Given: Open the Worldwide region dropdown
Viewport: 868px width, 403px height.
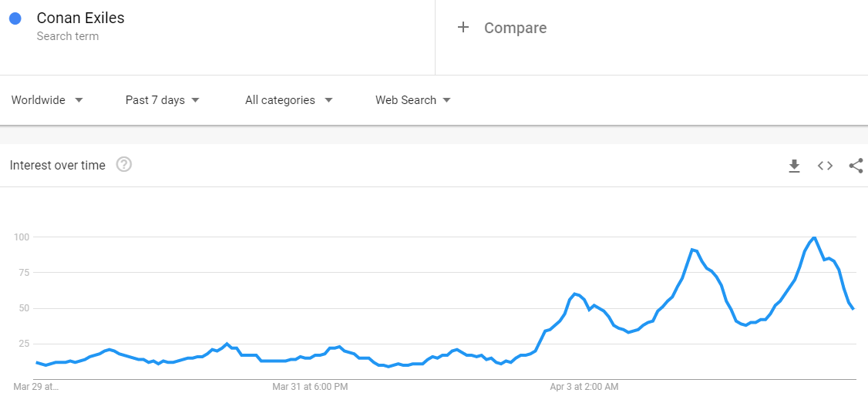Looking at the screenshot, I should point(47,100).
